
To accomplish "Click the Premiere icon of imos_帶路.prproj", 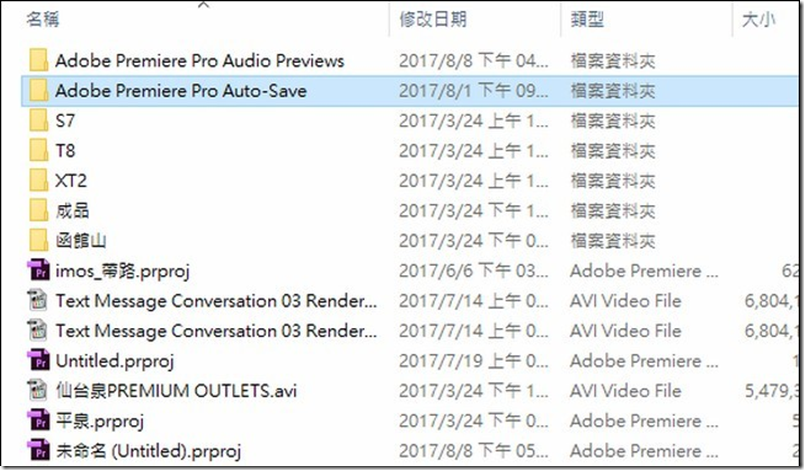I will point(39,270).
